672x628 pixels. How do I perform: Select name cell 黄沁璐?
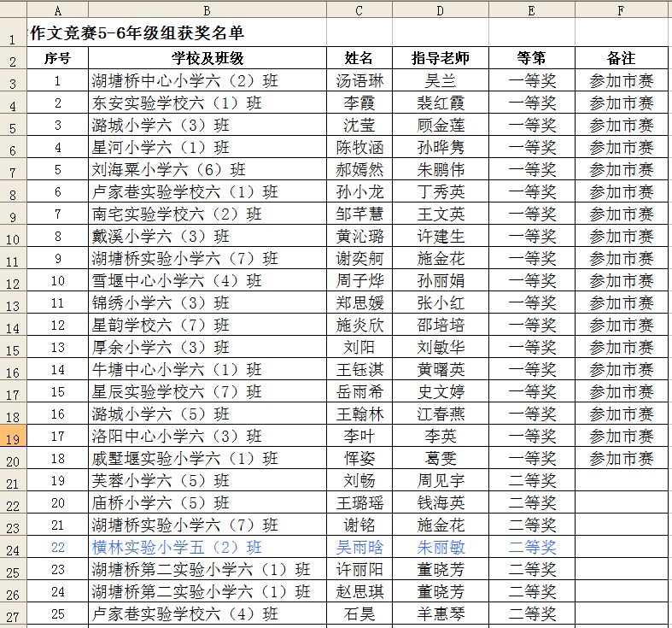(x=359, y=236)
